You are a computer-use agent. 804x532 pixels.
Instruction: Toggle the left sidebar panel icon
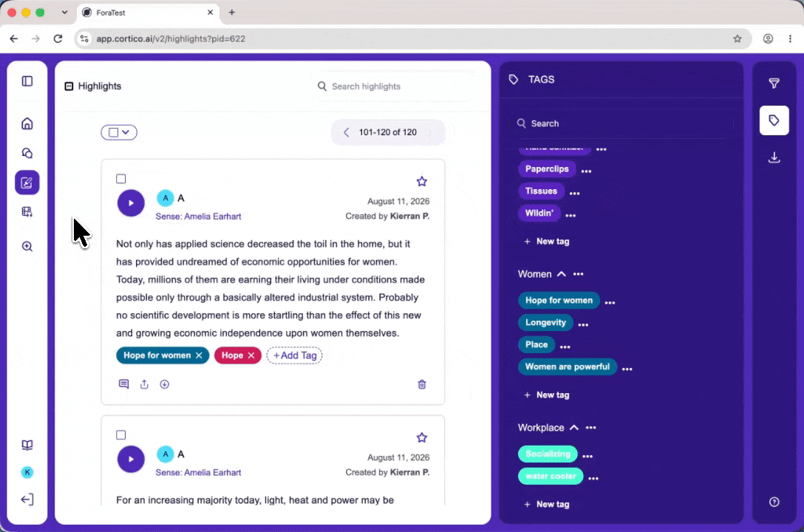pyautogui.click(x=27, y=81)
